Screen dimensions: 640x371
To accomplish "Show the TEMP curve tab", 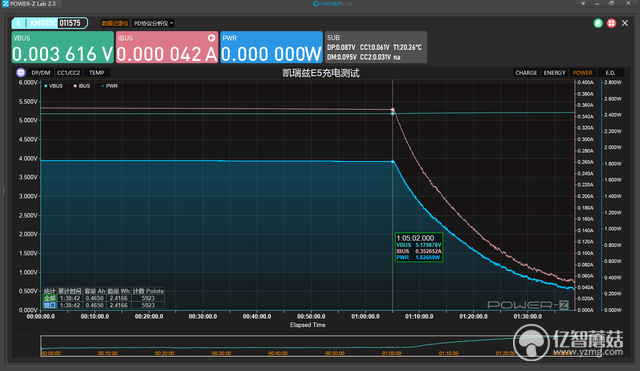I will point(97,73).
